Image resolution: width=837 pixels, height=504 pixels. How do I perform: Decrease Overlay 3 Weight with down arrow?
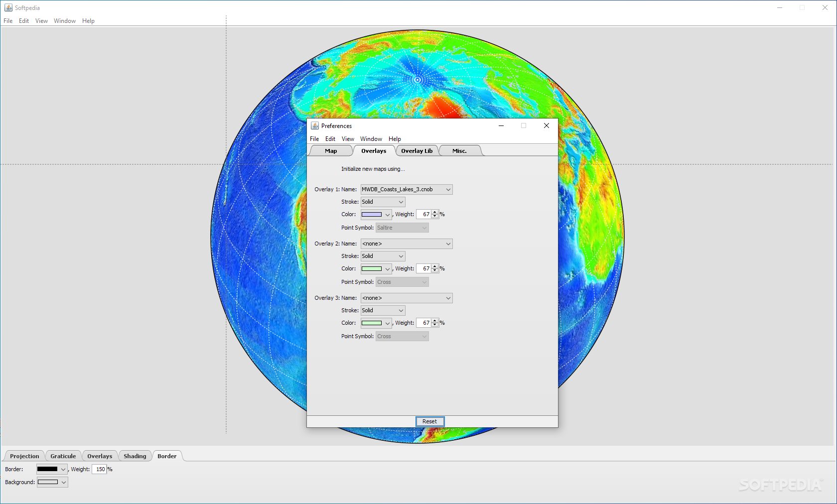[435, 325]
